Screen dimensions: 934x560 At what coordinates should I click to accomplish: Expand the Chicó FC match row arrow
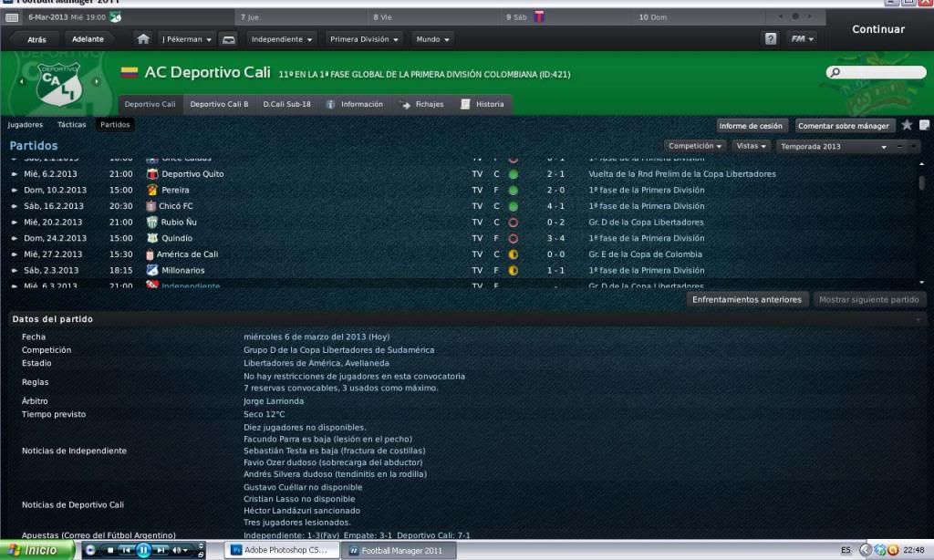point(15,207)
